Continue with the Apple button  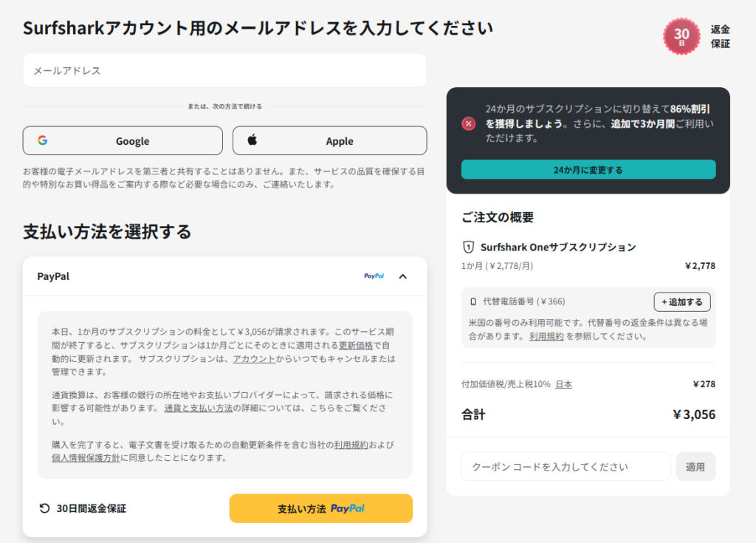330,141
